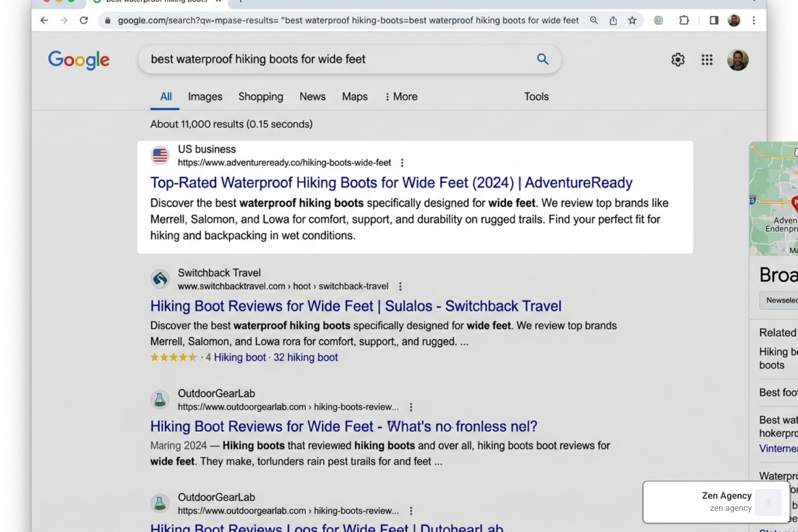Image resolution: width=798 pixels, height=532 pixels.
Task: Open the Tools filter options
Action: tap(536, 97)
